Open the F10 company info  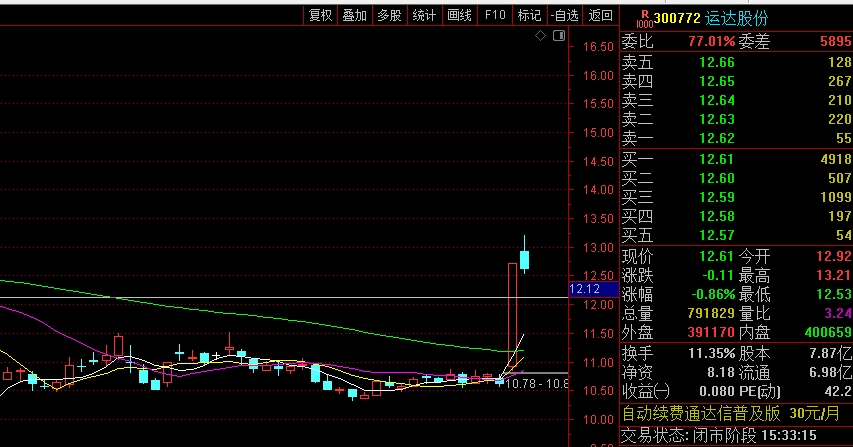click(495, 15)
